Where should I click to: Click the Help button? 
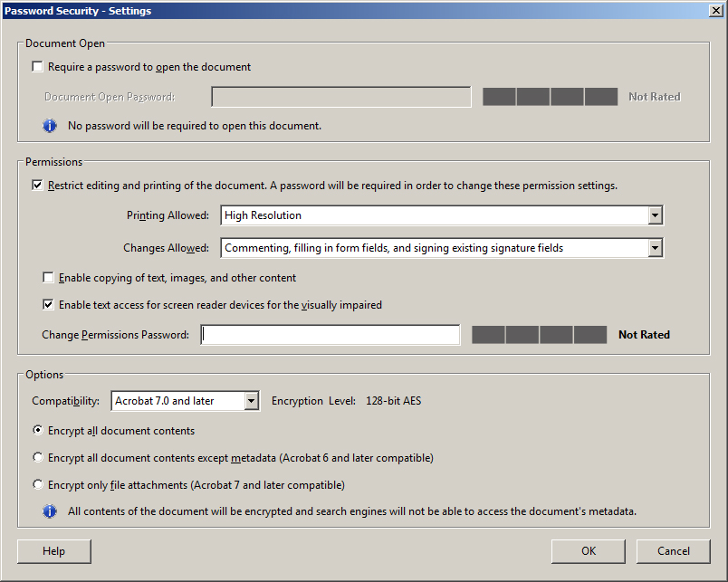[53, 551]
